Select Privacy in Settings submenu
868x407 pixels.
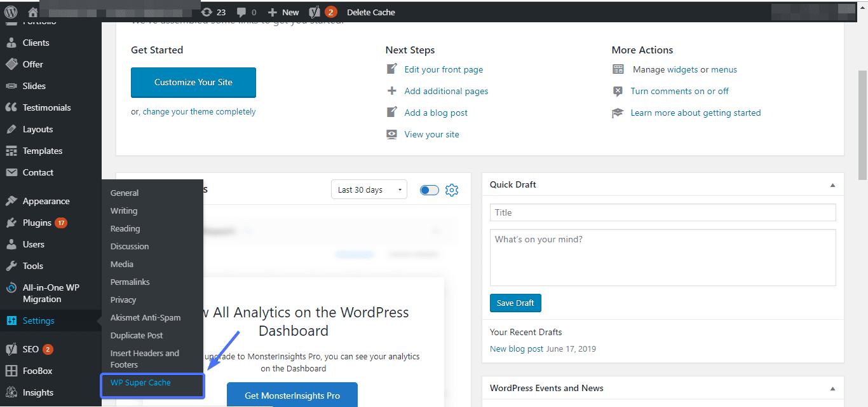pos(123,300)
